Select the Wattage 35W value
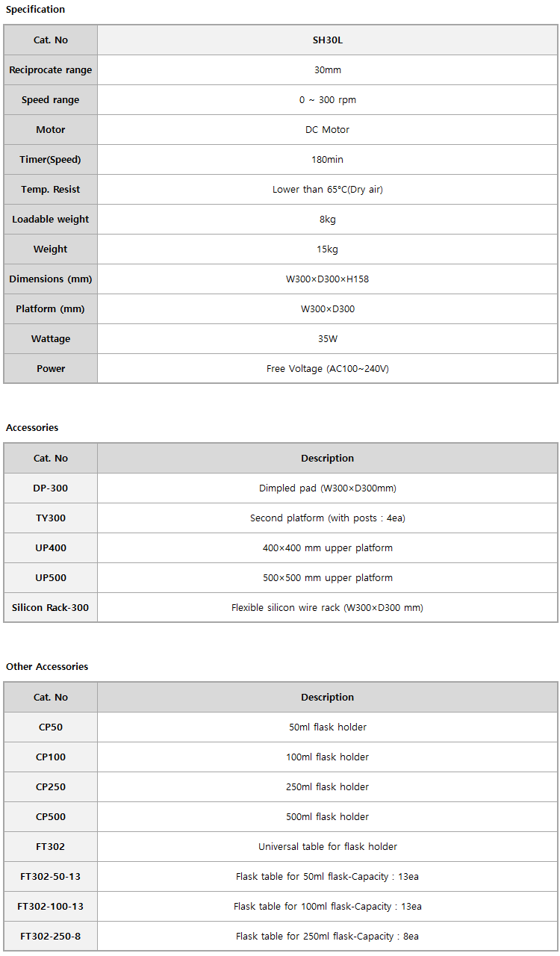560x956 pixels. pos(327,339)
